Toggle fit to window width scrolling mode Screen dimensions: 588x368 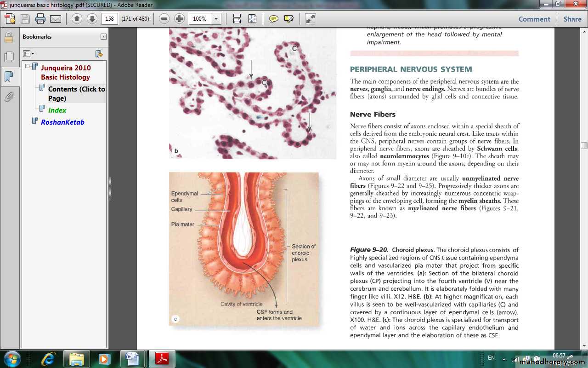pos(237,19)
